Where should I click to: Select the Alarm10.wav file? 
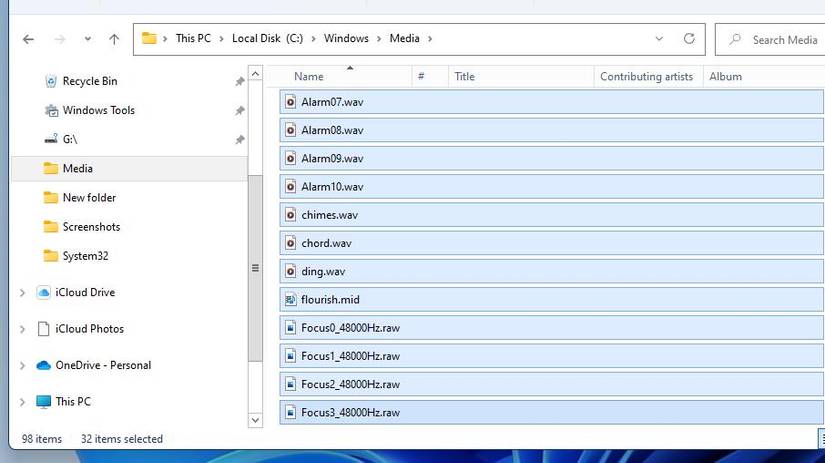(551, 187)
